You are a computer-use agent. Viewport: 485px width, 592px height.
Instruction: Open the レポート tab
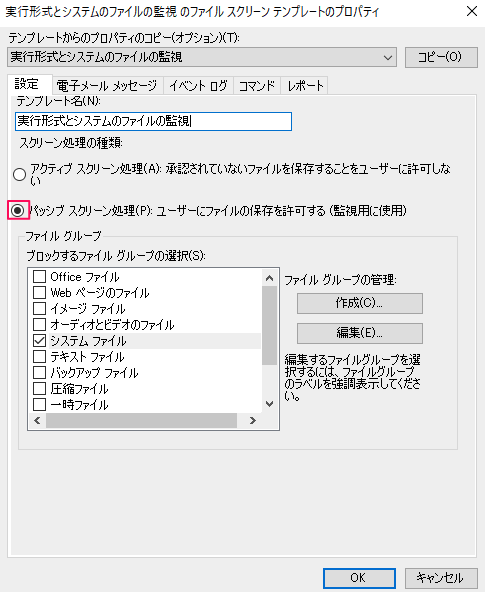click(305, 86)
